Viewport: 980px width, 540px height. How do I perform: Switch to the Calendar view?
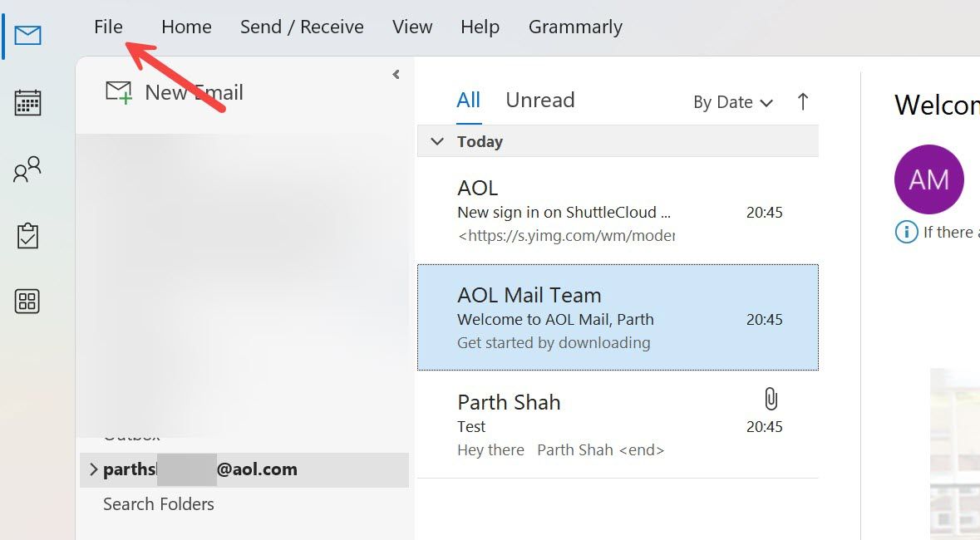tap(26, 102)
